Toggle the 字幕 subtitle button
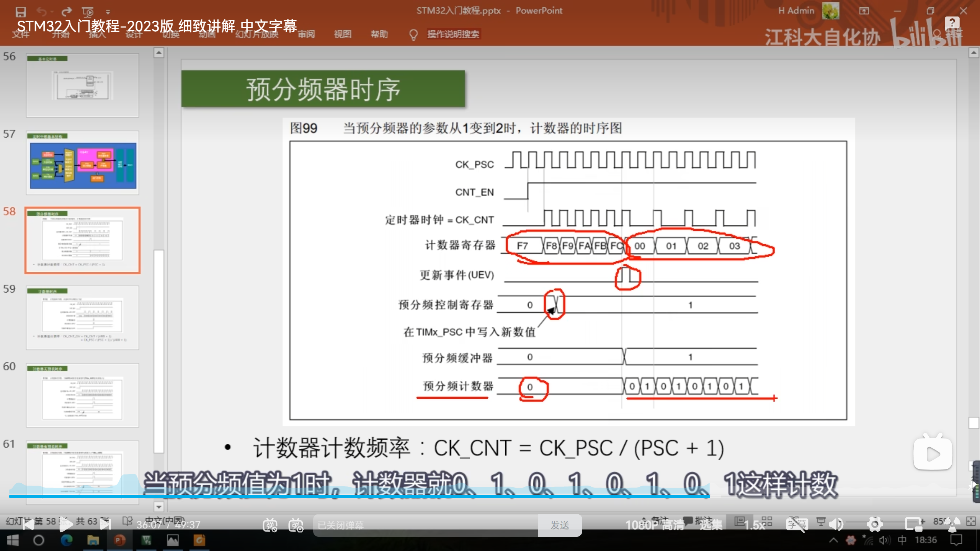Screen dimensions: 980x551 [x=797, y=525]
